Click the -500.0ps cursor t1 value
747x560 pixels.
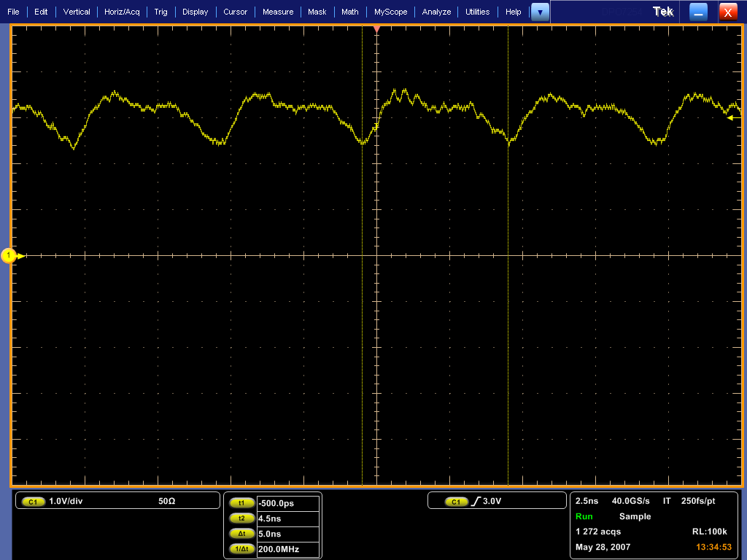287,503
